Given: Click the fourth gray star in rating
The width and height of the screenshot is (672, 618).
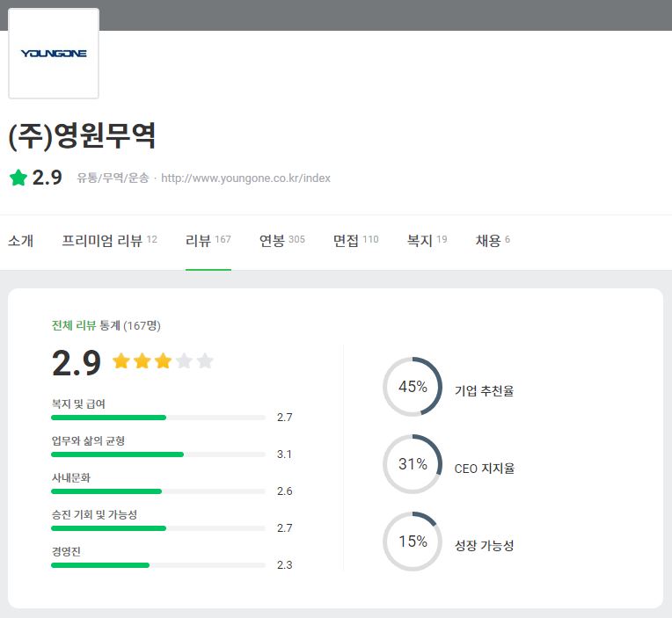Looking at the screenshot, I should [x=185, y=360].
